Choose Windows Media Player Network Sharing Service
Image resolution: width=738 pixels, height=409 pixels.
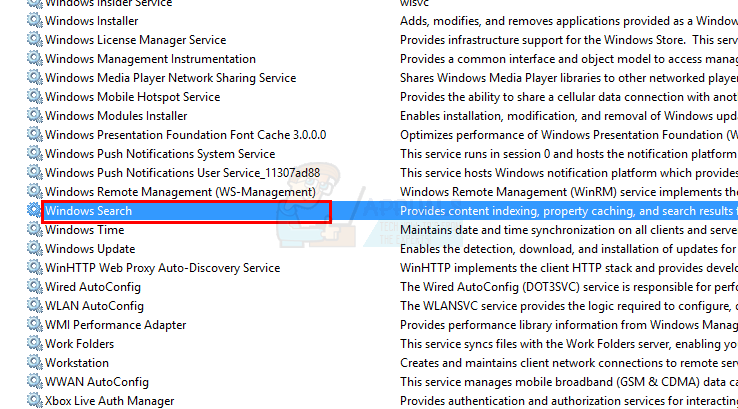point(171,78)
